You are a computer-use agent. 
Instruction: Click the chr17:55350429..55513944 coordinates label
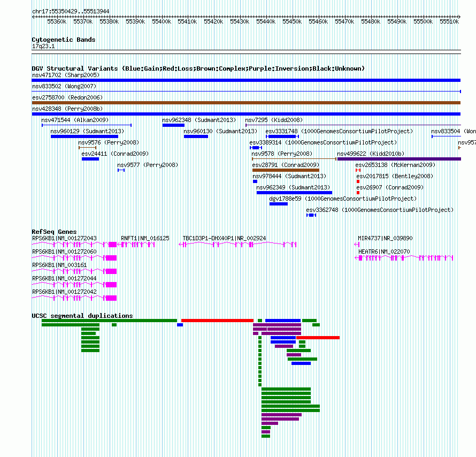(x=71, y=11)
